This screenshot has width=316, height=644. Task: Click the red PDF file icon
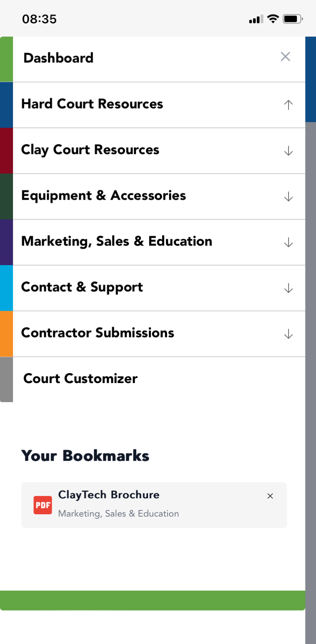click(x=43, y=505)
